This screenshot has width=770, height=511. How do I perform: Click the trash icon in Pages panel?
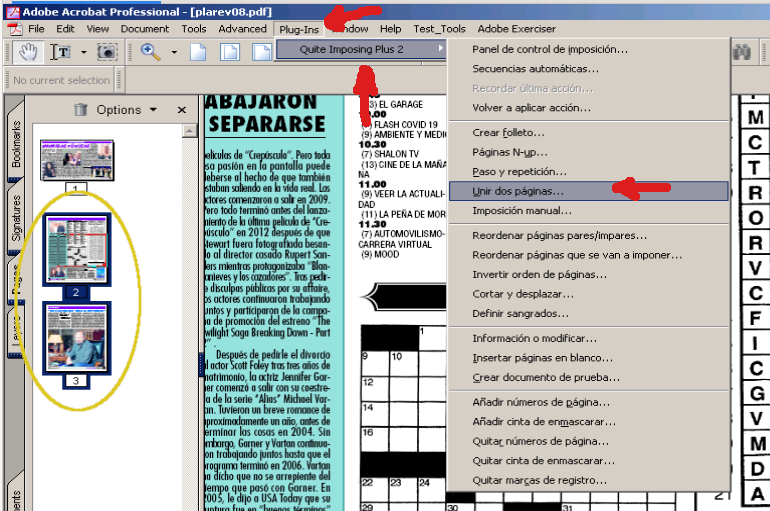(x=80, y=109)
